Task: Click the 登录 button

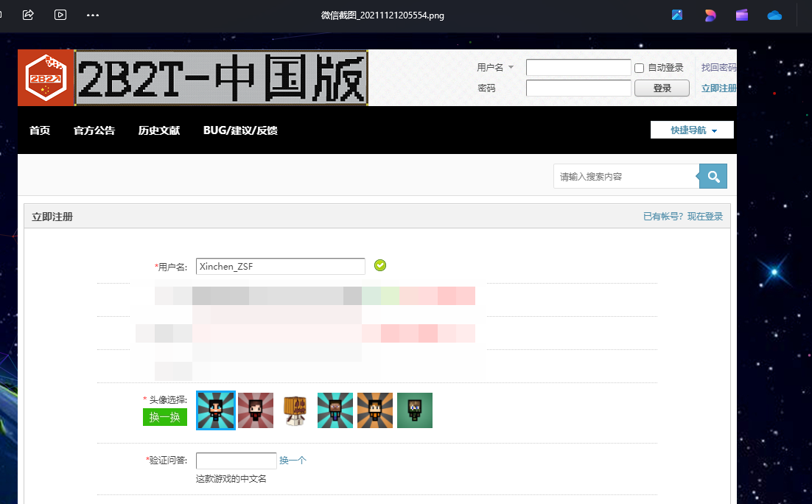Action: click(662, 88)
